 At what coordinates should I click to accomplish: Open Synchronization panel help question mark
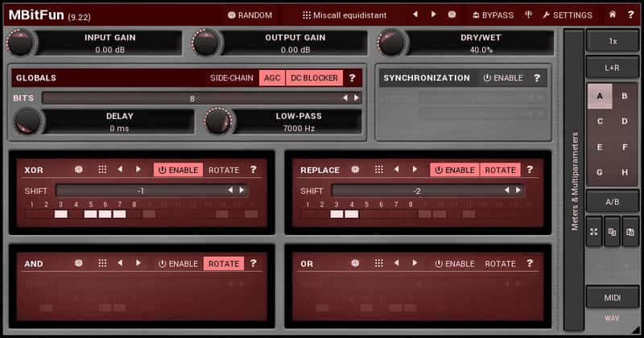pos(537,78)
